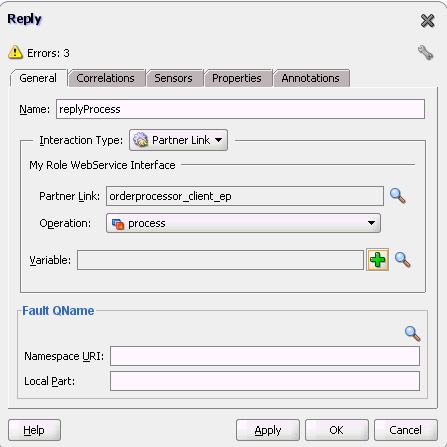Click the yellow warning Errors icon
447x447 pixels.
click(x=15, y=52)
